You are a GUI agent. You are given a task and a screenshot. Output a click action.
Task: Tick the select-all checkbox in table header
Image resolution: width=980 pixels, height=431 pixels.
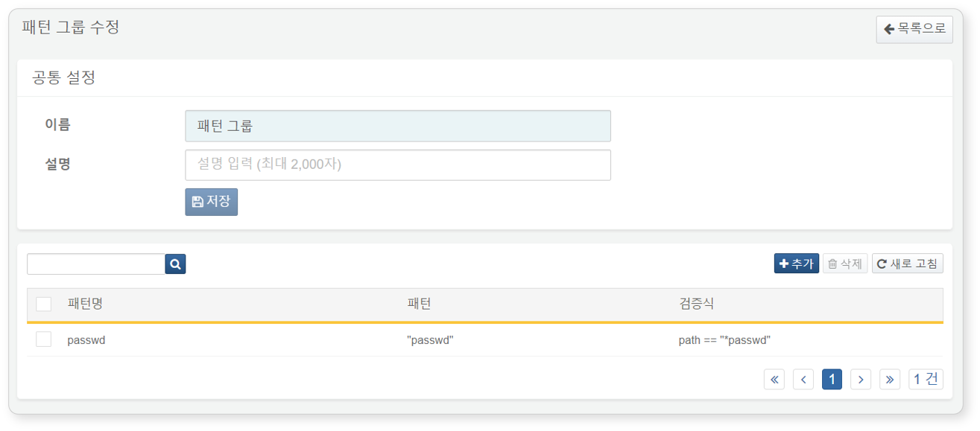pos(44,304)
